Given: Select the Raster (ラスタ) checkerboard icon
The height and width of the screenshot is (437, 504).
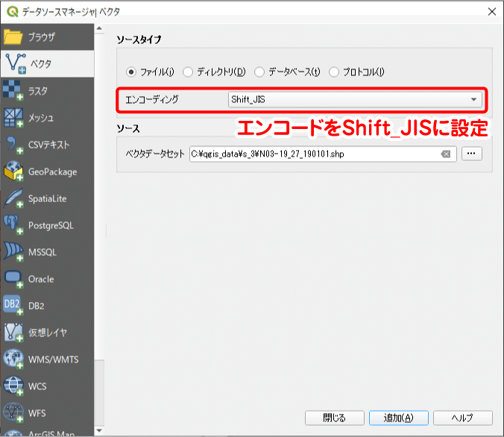Looking at the screenshot, I should [13, 91].
